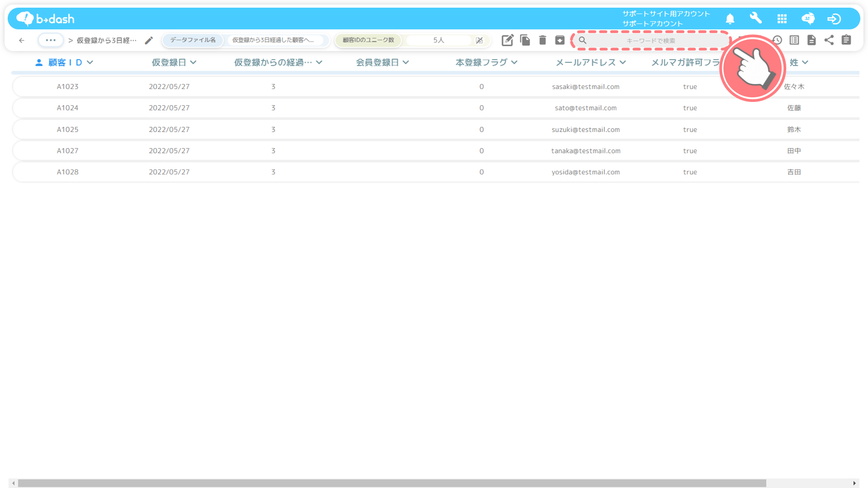Click the breadcrumb ellipsis button
Viewport: 868px width, 488px height.
(x=51, y=40)
